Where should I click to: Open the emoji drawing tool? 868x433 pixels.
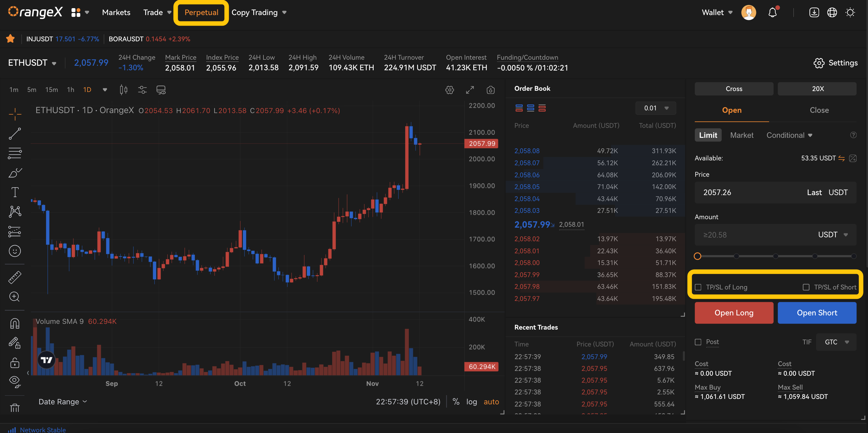(14, 251)
